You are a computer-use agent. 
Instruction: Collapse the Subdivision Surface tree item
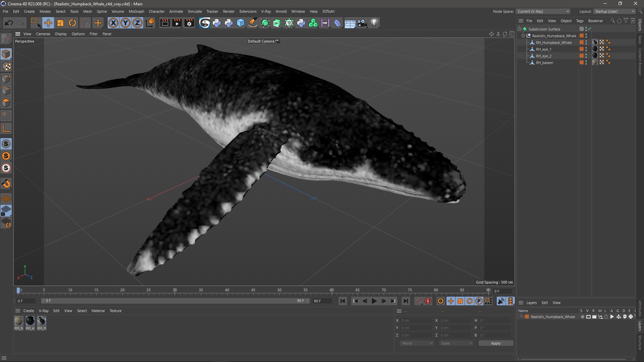pos(519,29)
